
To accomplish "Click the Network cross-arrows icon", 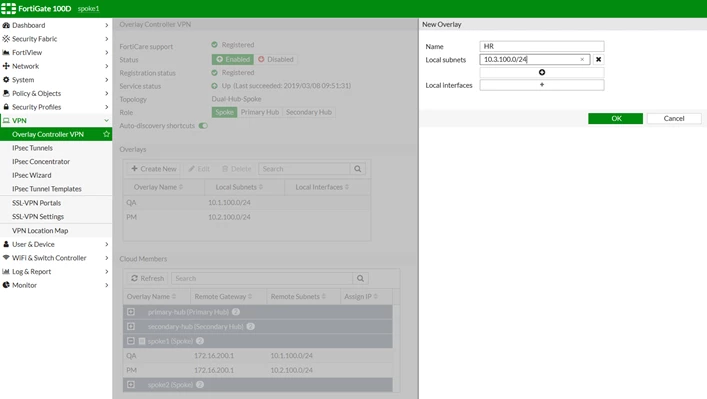I will click(6, 66).
